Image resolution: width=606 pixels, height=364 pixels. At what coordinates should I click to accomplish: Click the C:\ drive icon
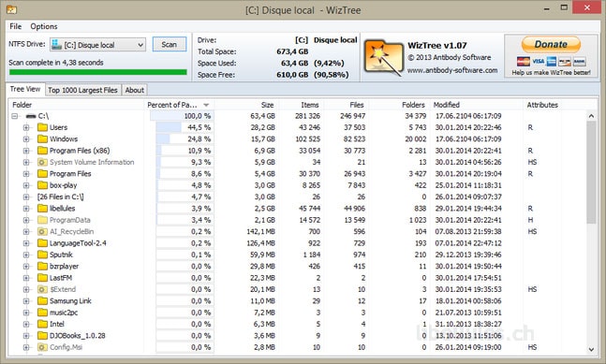point(31,116)
